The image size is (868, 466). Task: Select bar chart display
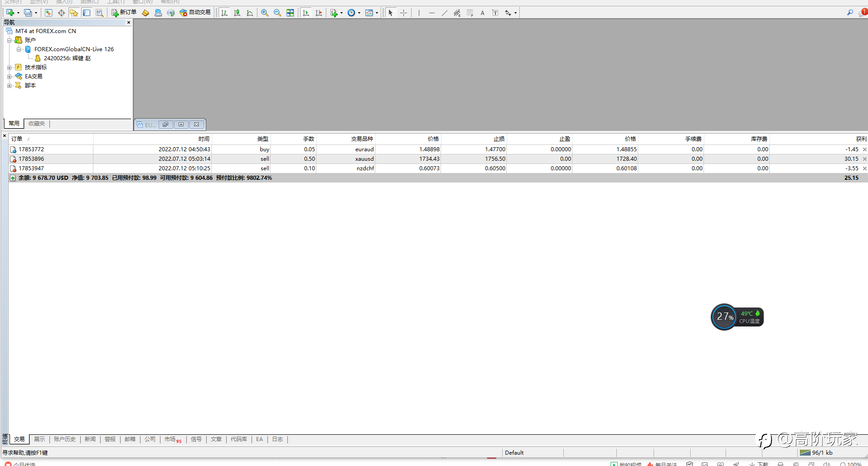224,13
